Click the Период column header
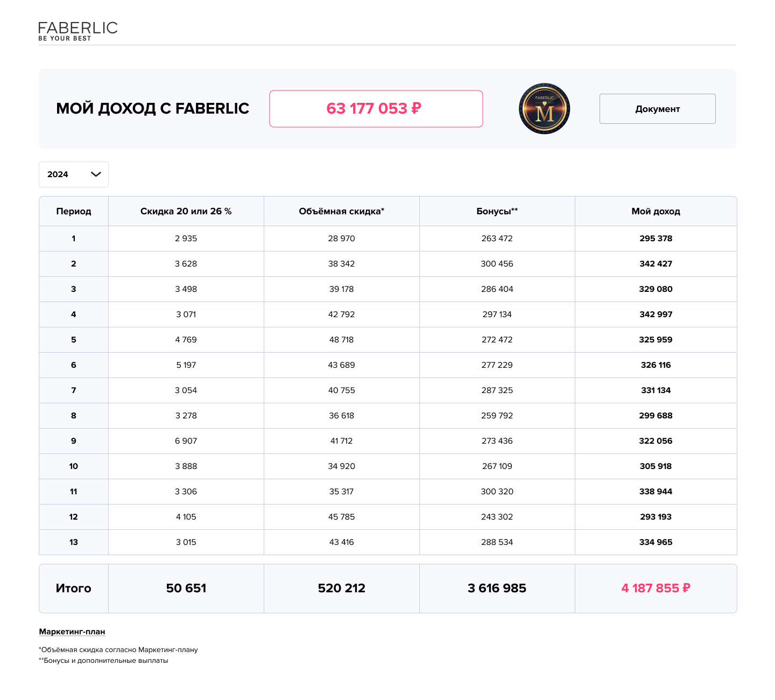This screenshot has height=700, width=775. (x=74, y=211)
